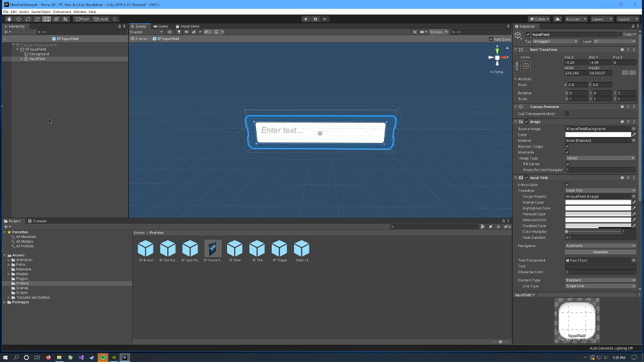The width and height of the screenshot is (644, 362).
Task: Click the Visualize button
Action: (600, 252)
